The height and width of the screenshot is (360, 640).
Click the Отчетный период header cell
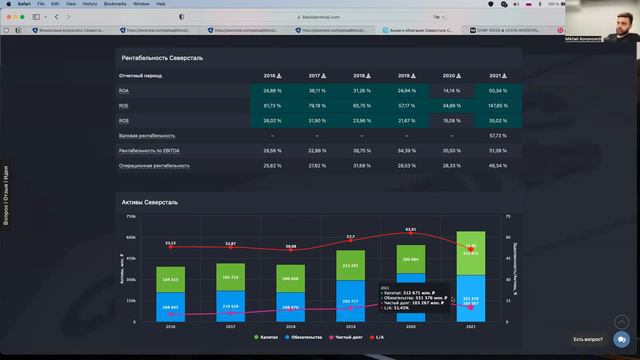tap(140, 76)
